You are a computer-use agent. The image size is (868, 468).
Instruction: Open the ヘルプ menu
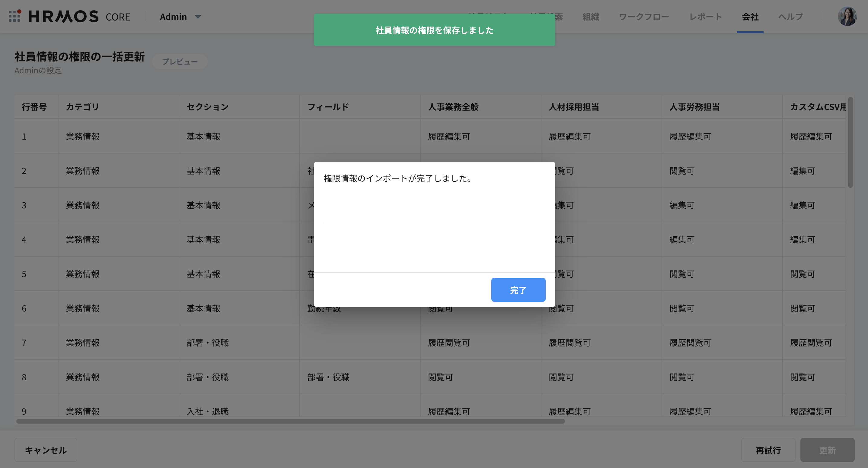pos(790,17)
